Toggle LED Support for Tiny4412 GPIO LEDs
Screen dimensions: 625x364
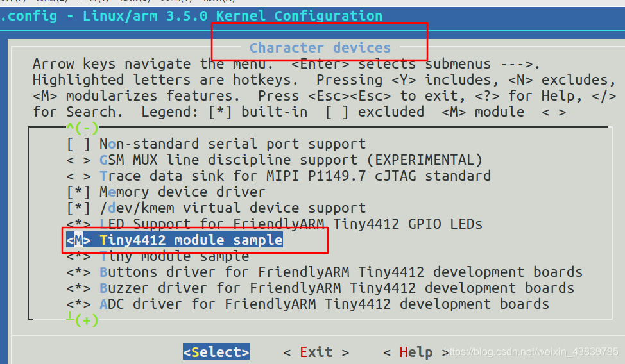click(78, 224)
